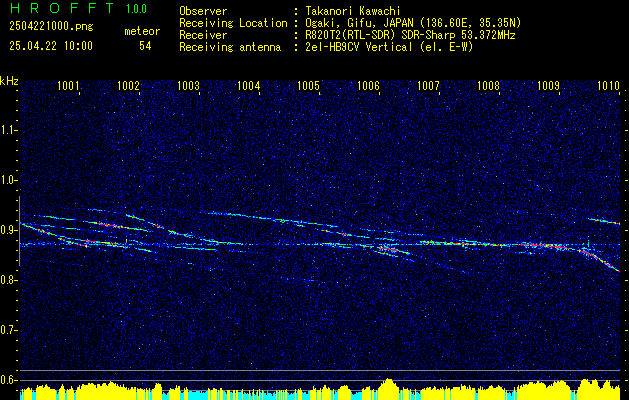Click observer name Takanori Kawachi
Viewport: 629px width, 400px height.
click(353, 11)
